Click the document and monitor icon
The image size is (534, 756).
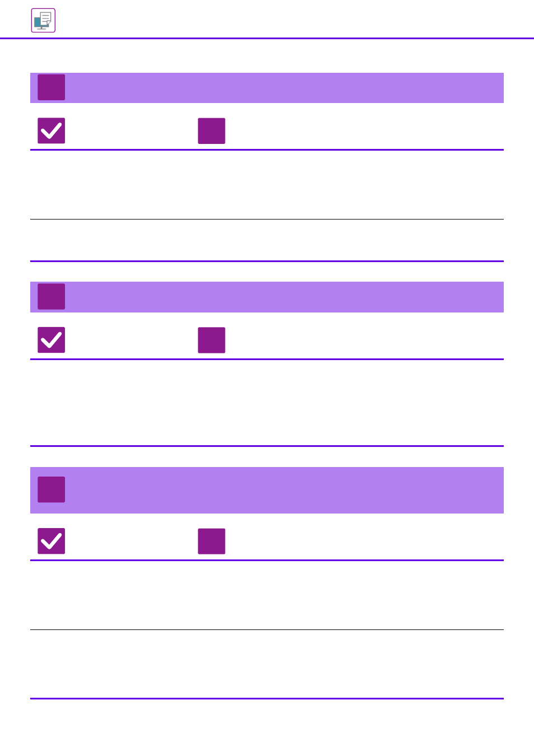tap(43, 21)
